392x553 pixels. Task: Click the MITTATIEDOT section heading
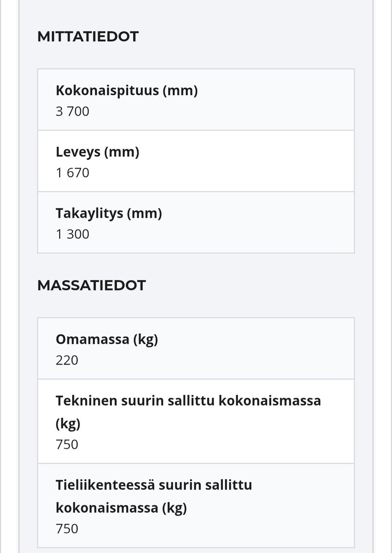tap(88, 36)
